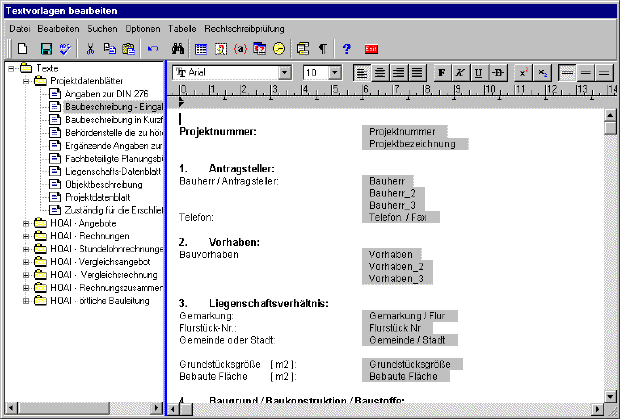This screenshot has width=620, height=419.
Task: Toggle Underline formatting
Action: (477, 73)
